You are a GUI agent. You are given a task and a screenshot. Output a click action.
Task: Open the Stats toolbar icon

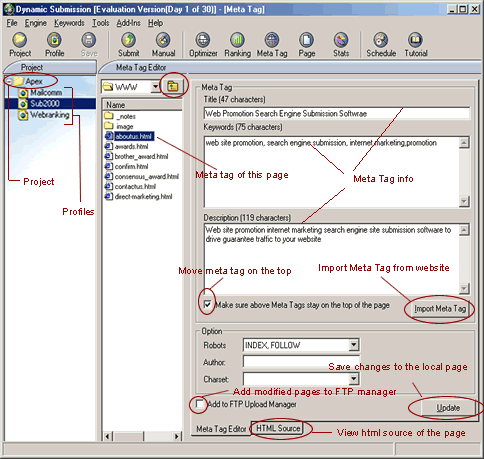(341, 45)
